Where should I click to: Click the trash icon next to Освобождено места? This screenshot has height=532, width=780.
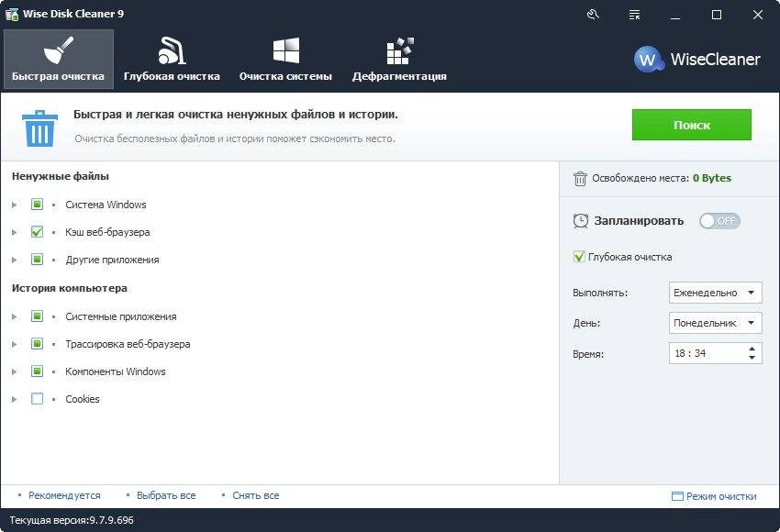[x=580, y=179]
